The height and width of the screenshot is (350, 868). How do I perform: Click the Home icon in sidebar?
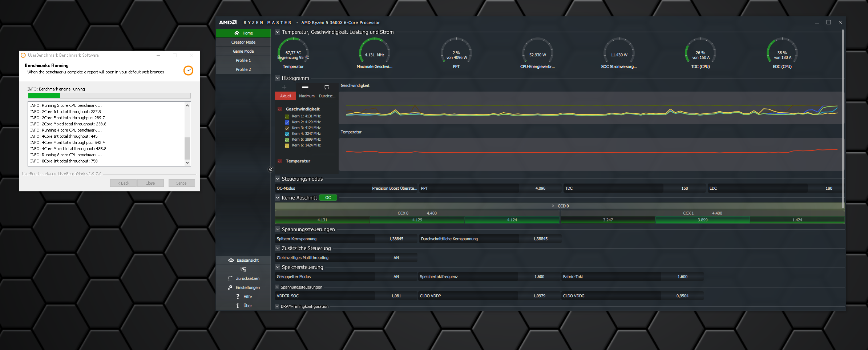coord(237,33)
